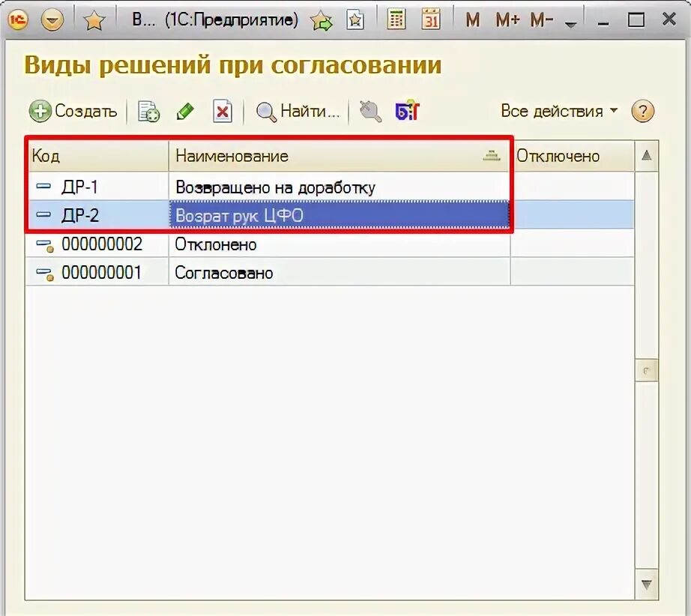The image size is (691, 616).
Task: Mark for deletion with red X document icon
Action: [x=222, y=111]
